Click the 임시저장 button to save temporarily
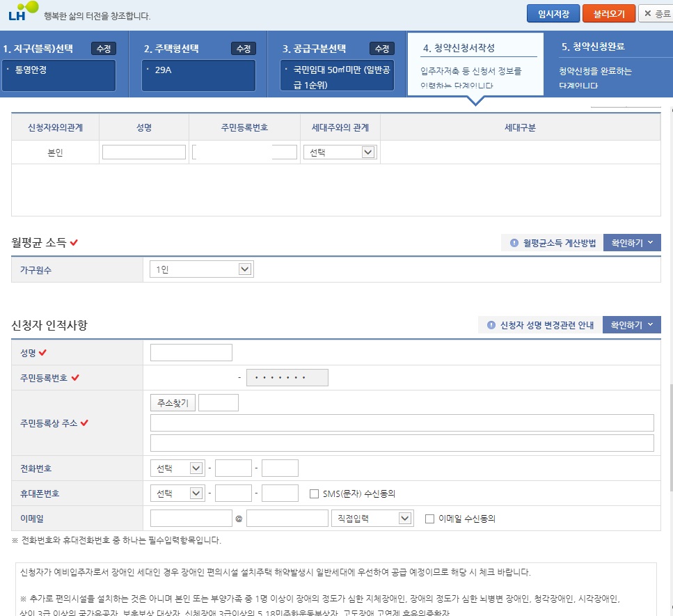Screen dimensions: 673x616 [553, 13]
